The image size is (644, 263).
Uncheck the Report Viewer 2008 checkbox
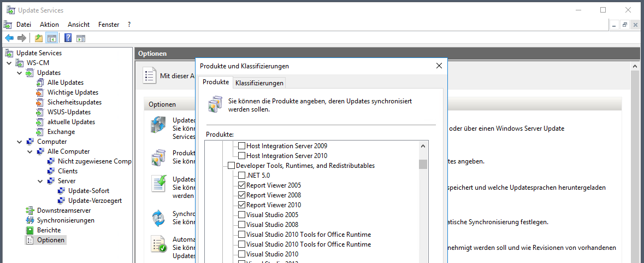242,195
